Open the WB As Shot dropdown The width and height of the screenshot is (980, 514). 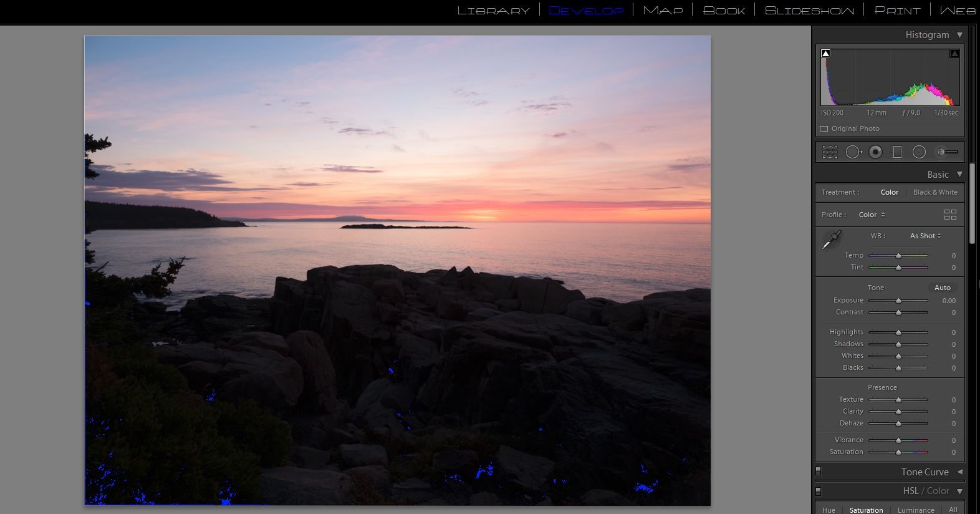pos(925,236)
